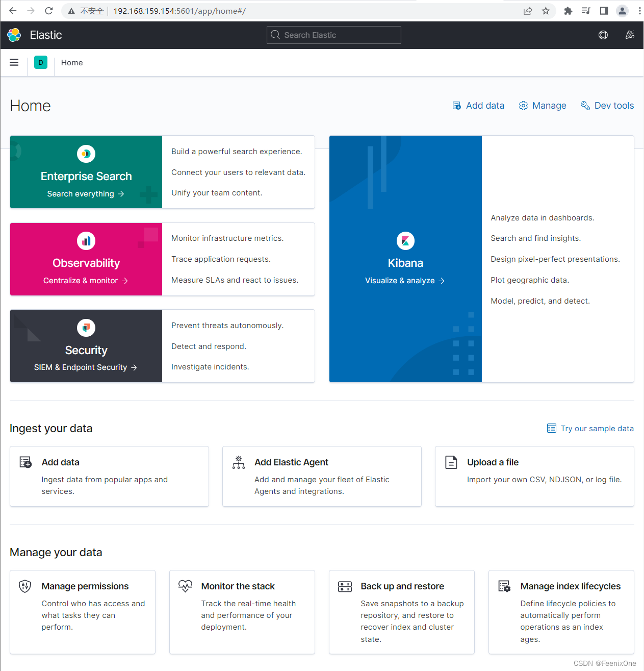This screenshot has height=671, width=644.
Task: Click the Elastic logo icon
Action: [14, 35]
